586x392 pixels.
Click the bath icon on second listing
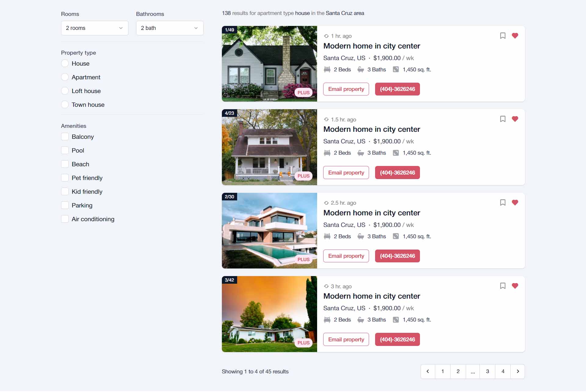(x=361, y=153)
